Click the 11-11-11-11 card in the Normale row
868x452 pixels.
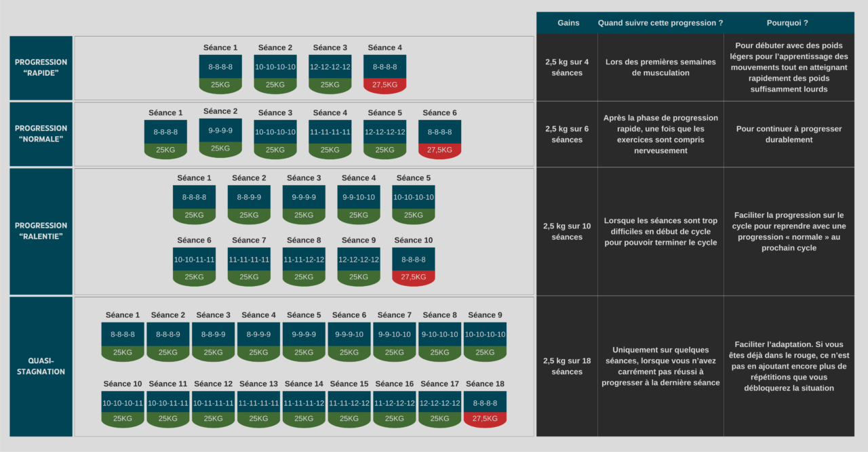330,132
